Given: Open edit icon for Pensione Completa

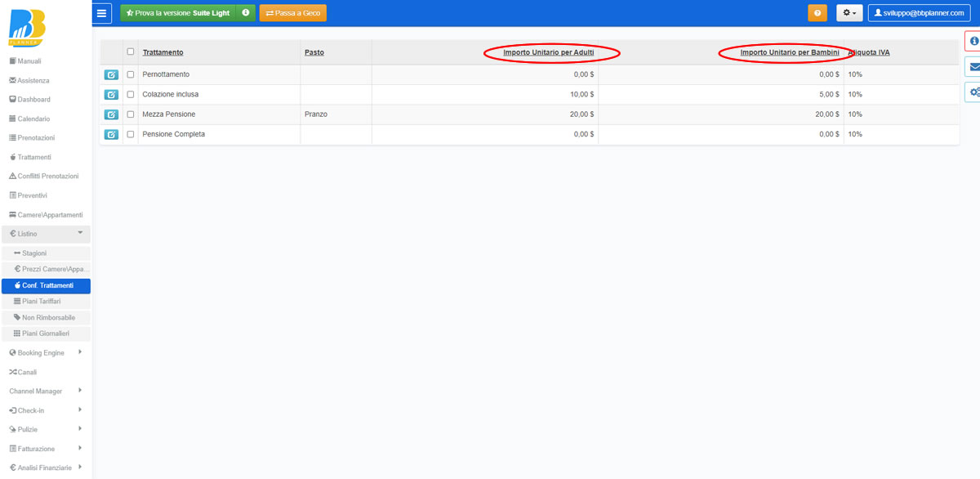Looking at the screenshot, I should point(111,134).
